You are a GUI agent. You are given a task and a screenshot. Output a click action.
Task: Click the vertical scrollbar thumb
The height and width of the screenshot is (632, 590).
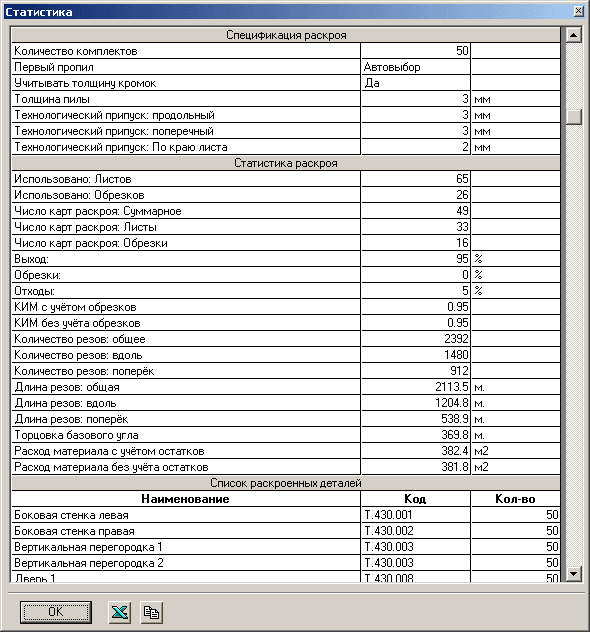[x=573, y=117]
